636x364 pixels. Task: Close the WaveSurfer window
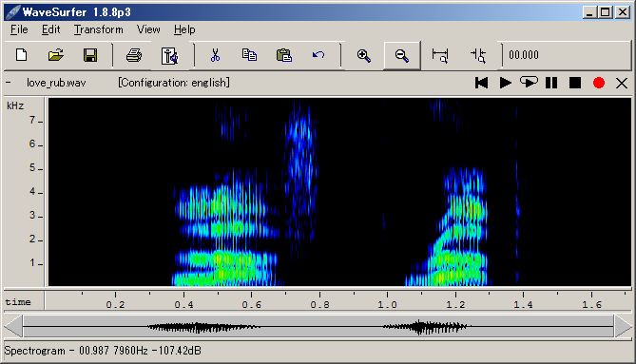tap(622, 12)
